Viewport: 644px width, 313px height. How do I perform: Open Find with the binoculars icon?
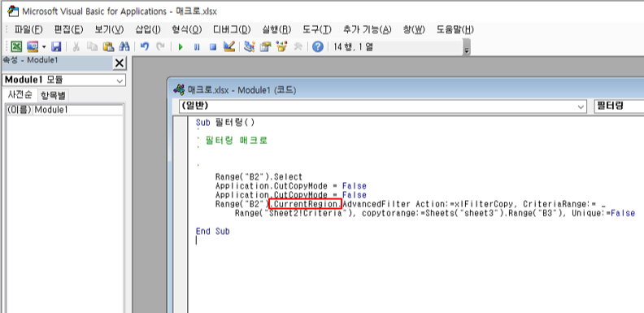pos(124,47)
